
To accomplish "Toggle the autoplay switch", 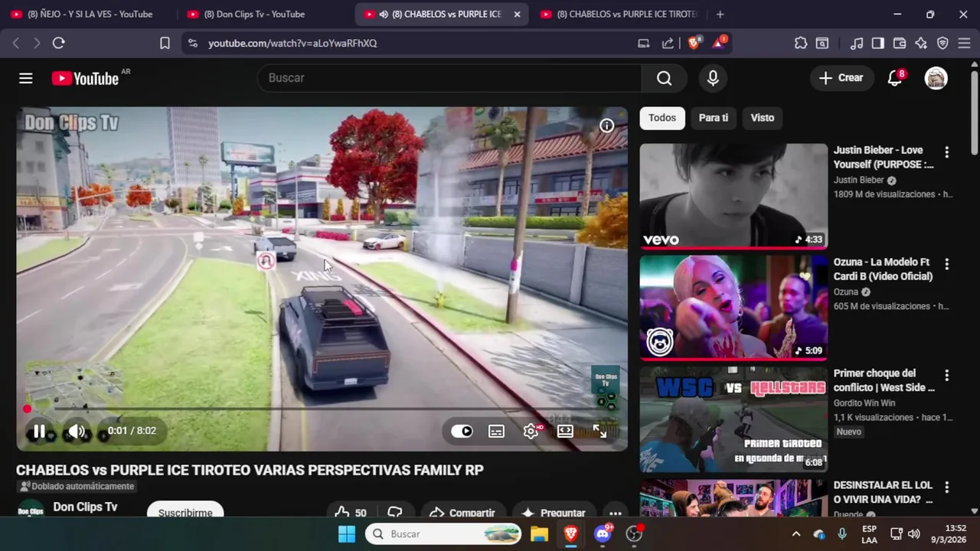I will tap(462, 431).
